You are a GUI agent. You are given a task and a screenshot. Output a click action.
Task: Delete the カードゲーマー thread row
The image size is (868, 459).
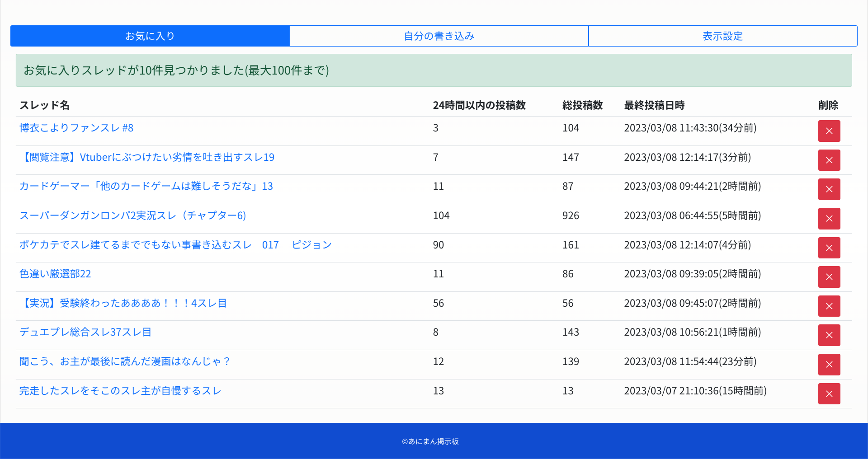[x=829, y=189]
